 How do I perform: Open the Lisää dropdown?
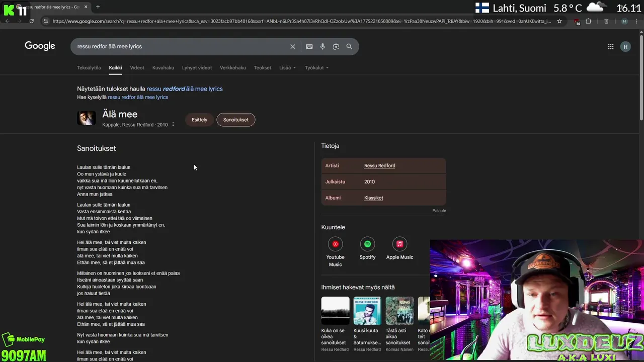coord(288,67)
